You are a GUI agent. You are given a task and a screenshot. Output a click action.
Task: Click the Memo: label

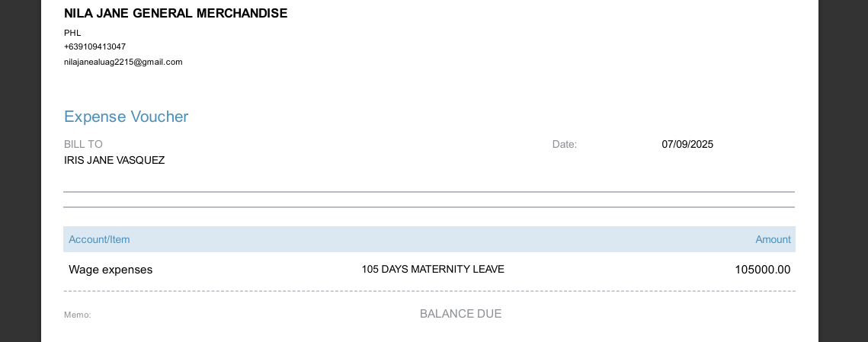[x=77, y=315]
